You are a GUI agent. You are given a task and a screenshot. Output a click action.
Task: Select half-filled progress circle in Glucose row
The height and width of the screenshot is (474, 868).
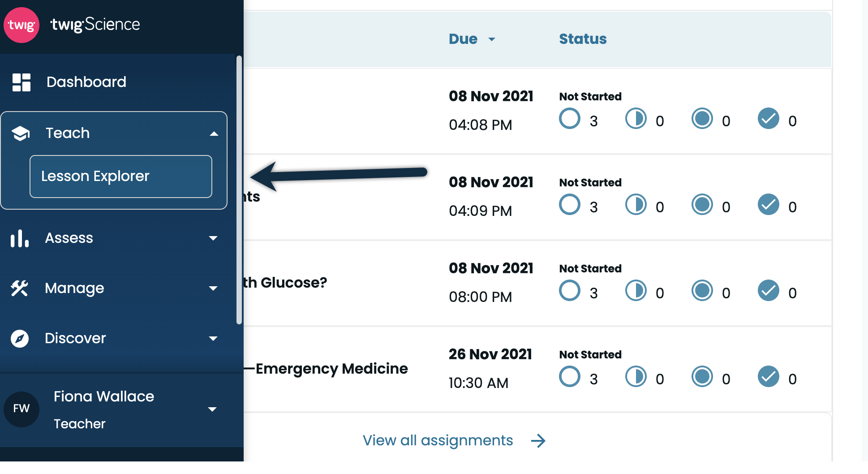click(636, 291)
